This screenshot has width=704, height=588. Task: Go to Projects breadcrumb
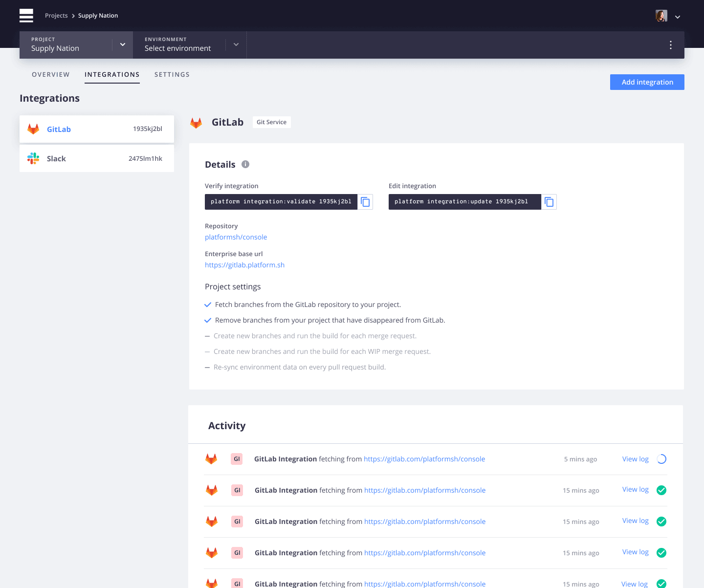56,16
